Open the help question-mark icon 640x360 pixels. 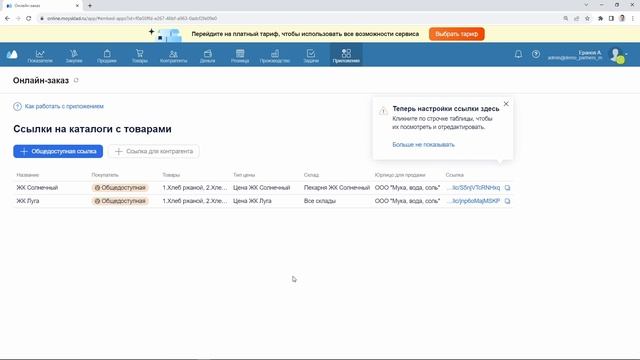[536, 54]
